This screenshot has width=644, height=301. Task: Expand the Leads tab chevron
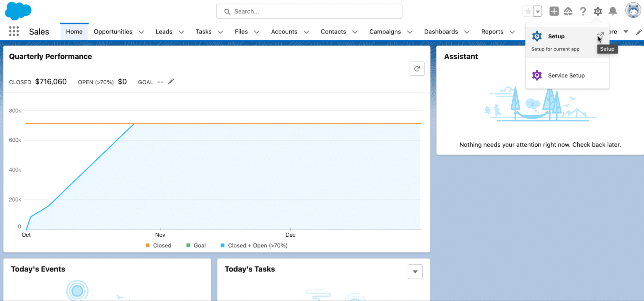pos(181,32)
